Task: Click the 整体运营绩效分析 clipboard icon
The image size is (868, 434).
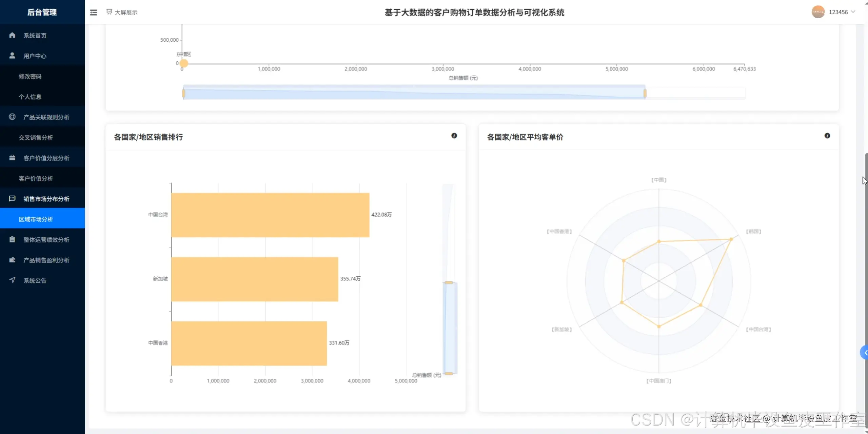Action: 12,239
